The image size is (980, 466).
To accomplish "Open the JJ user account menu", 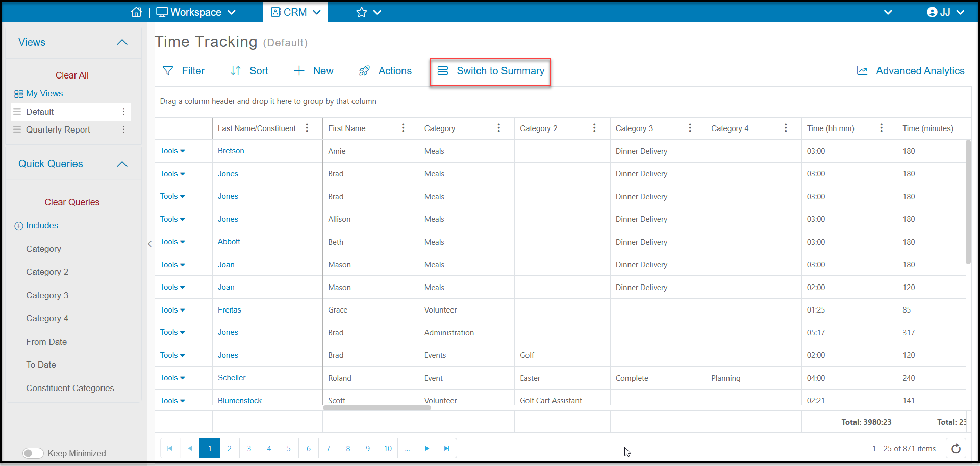I will [x=945, y=12].
